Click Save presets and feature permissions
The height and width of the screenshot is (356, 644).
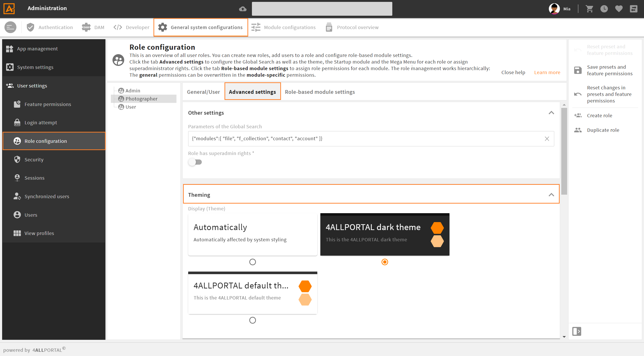click(x=610, y=70)
